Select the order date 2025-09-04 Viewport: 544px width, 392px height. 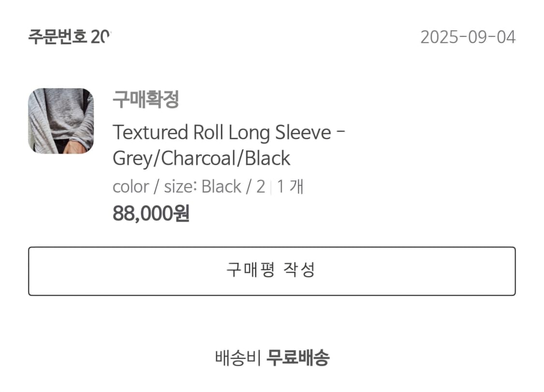(468, 37)
